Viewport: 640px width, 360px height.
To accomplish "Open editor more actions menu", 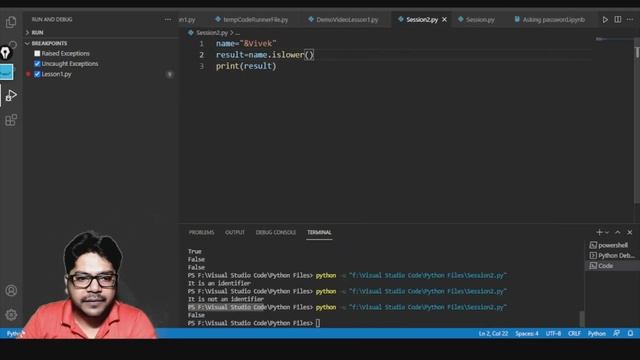I will click(x=630, y=20).
